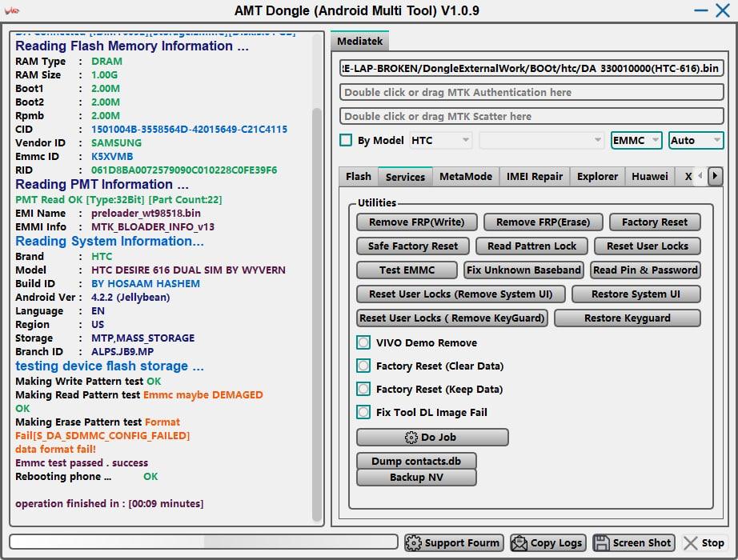Viewport: 738px width, 560px height.
Task: Open the empty model dropdown
Action: (x=541, y=140)
